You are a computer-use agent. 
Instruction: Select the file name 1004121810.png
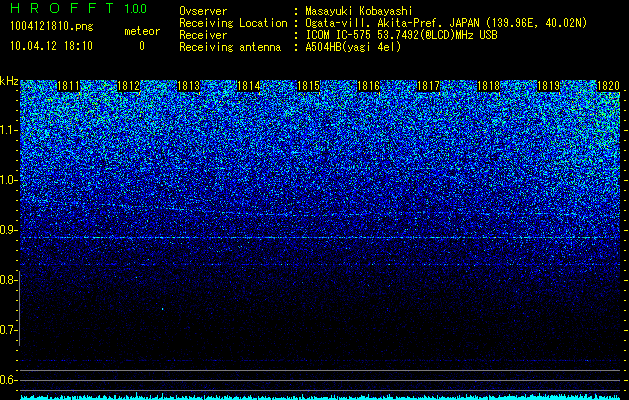(x=51, y=26)
